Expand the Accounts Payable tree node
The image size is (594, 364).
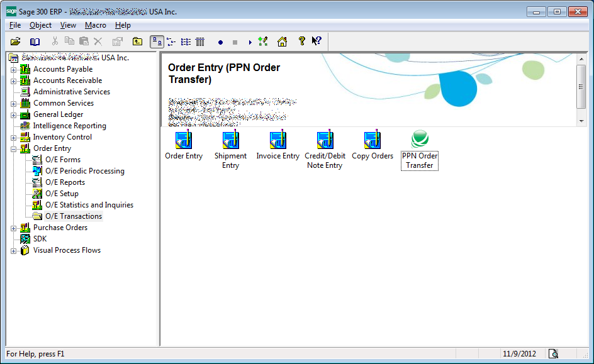click(13, 70)
